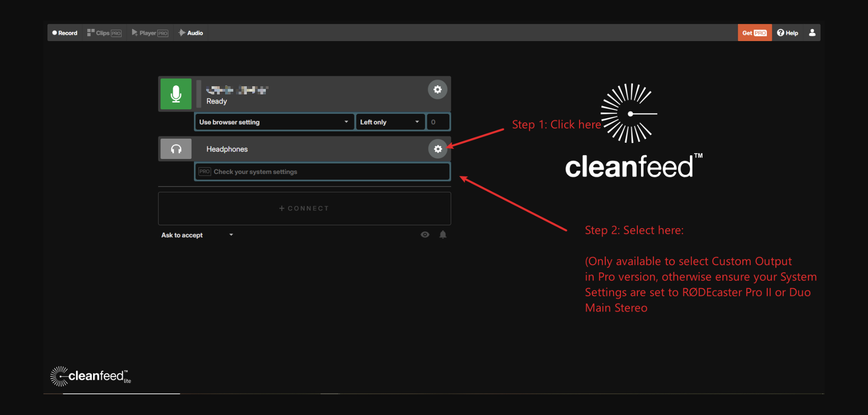Image resolution: width=868 pixels, height=415 pixels.
Task: Toggle the eye visibility icon
Action: click(425, 234)
